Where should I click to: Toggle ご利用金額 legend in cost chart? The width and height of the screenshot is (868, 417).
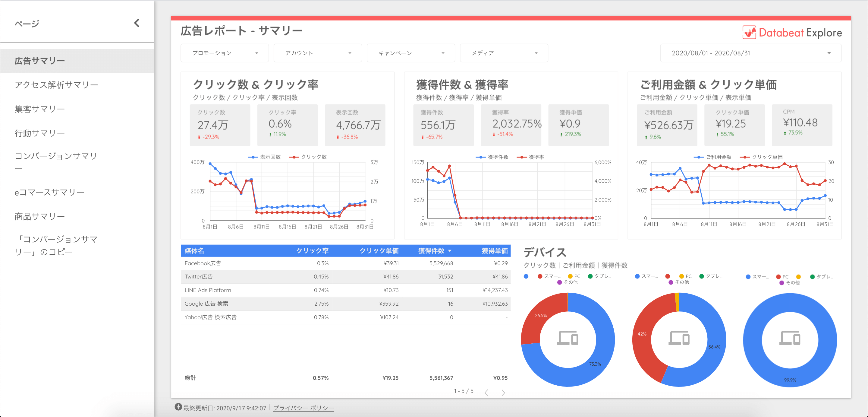pos(713,157)
